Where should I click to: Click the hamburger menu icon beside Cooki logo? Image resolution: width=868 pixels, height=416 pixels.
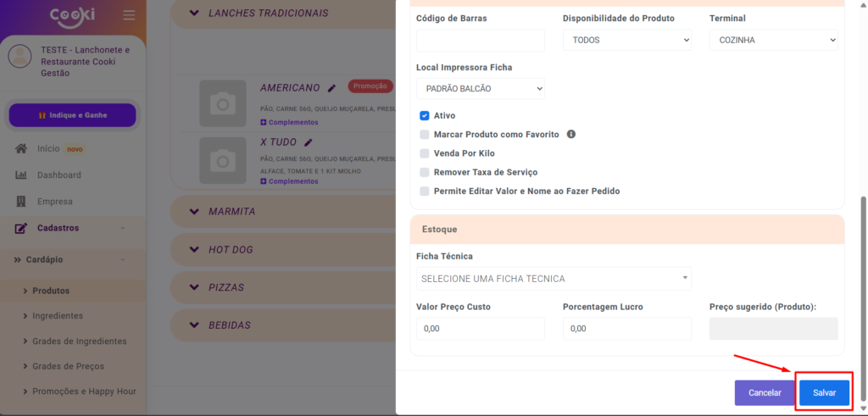pyautogui.click(x=129, y=15)
